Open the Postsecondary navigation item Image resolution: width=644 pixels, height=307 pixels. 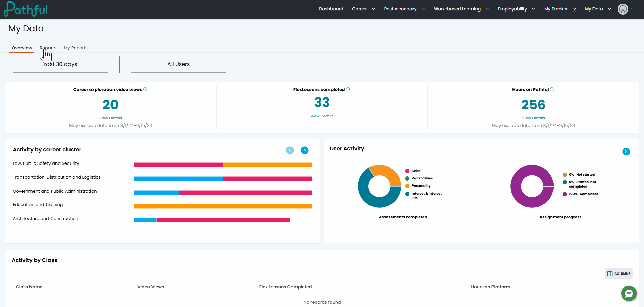400,9
